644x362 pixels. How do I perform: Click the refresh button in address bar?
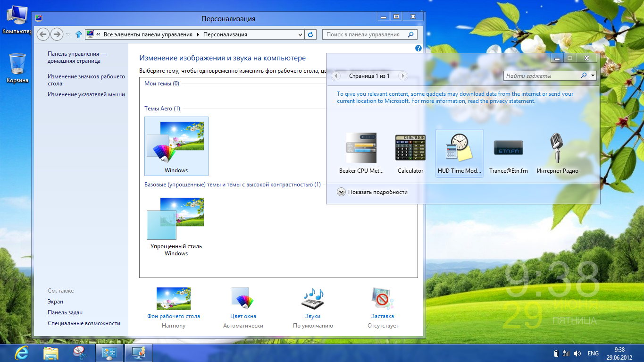(x=310, y=34)
